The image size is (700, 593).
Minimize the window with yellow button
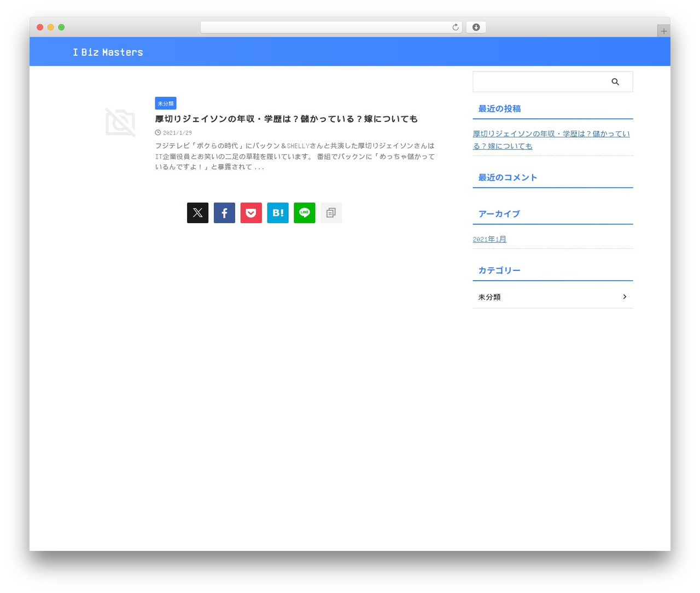[50, 27]
